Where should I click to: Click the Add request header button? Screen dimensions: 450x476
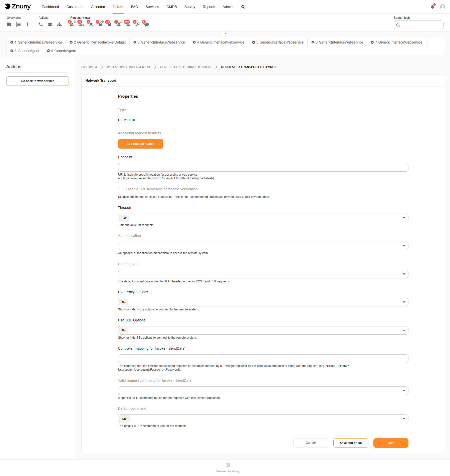pos(140,144)
